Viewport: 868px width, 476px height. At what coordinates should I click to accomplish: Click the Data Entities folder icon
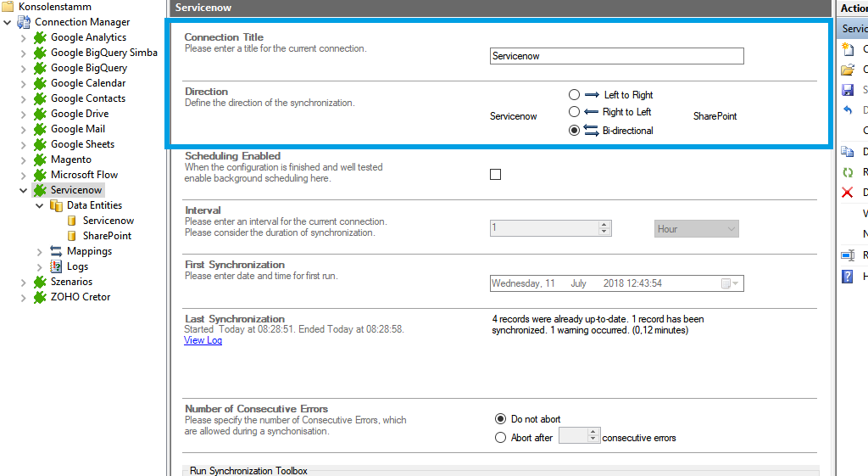point(56,205)
